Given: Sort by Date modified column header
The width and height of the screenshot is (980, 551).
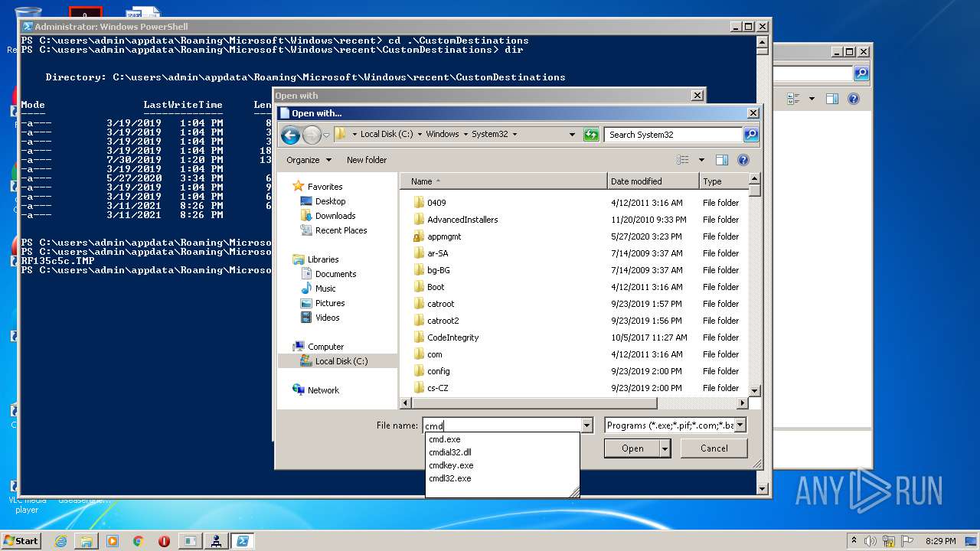Looking at the screenshot, I should [653, 181].
